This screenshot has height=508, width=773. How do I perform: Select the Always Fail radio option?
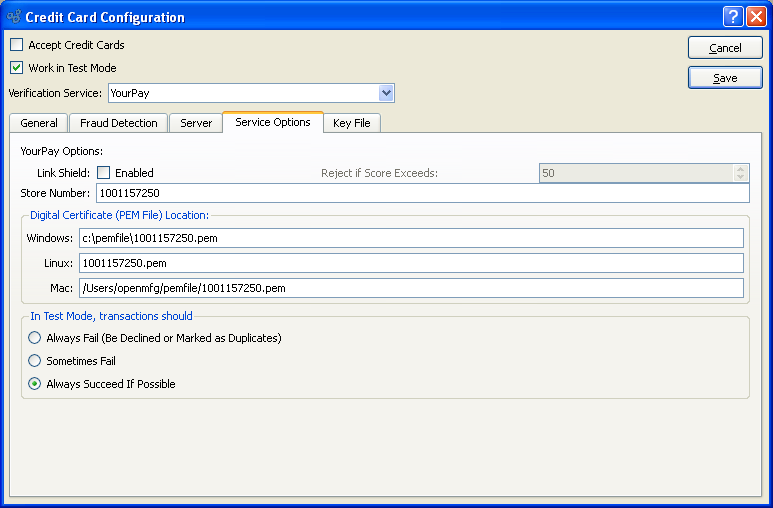pos(35,338)
